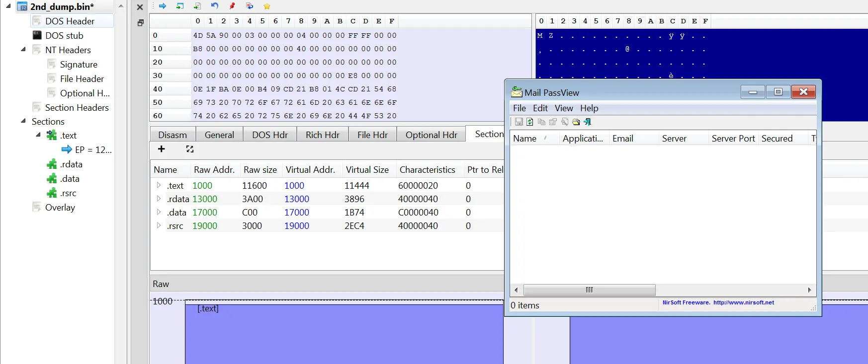Image resolution: width=868 pixels, height=364 pixels.
Task: Click the 2nd_dump.bin file icon
Action: [22, 6]
